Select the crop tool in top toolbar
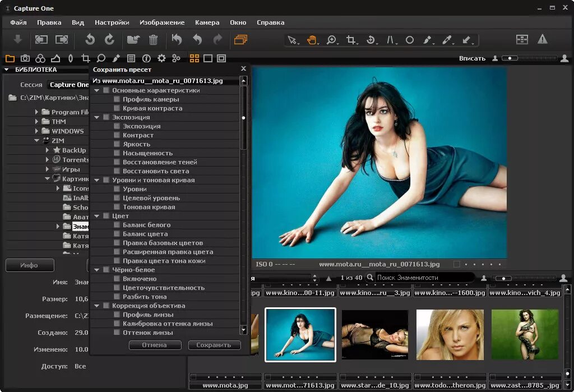Viewport: 574px width, 392px height. coord(351,40)
